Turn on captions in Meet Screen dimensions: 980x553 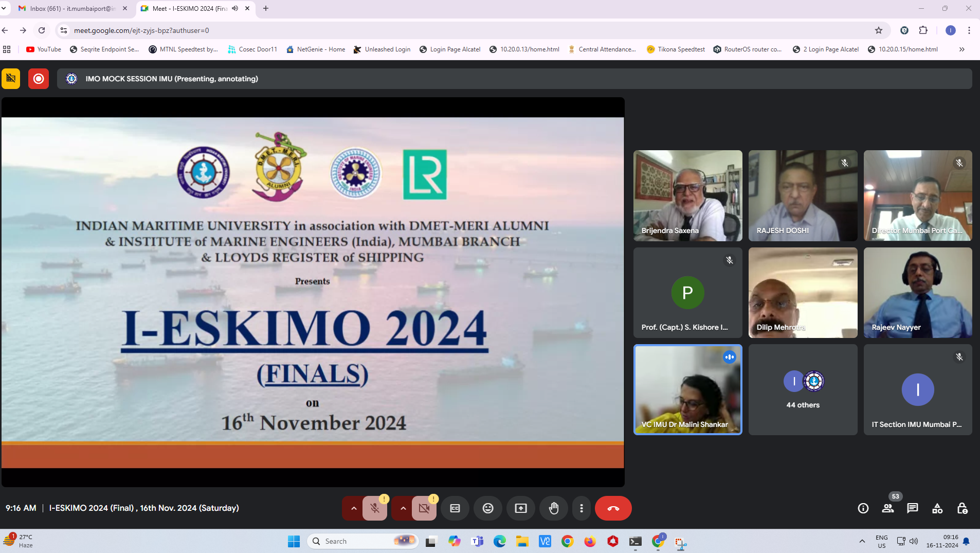[455, 508]
